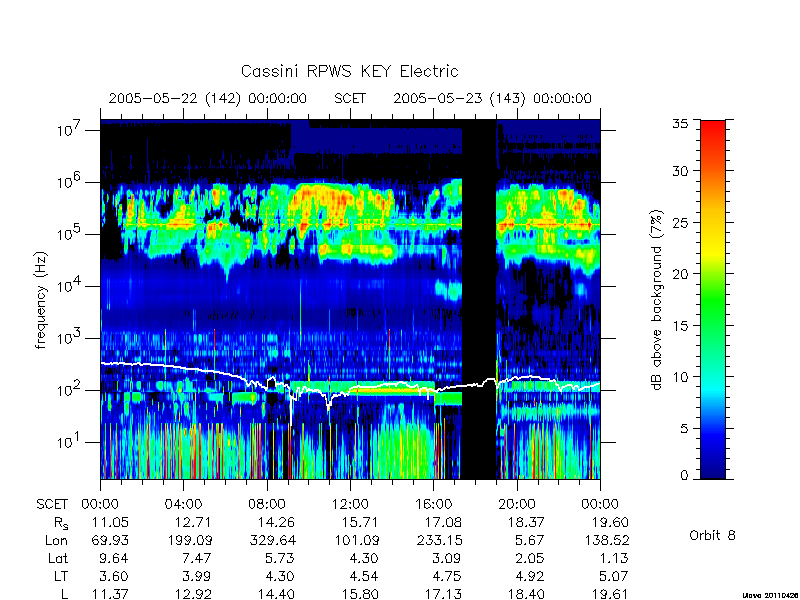Click the L value 18.40
800x600 pixels.
(527, 594)
